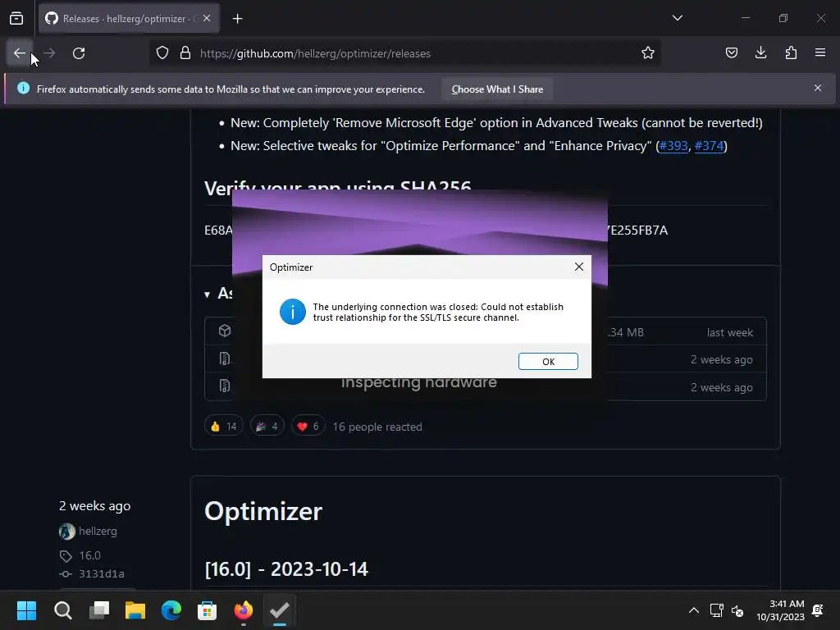
Task: Show hidden system tray icons
Action: click(x=693, y=610)
